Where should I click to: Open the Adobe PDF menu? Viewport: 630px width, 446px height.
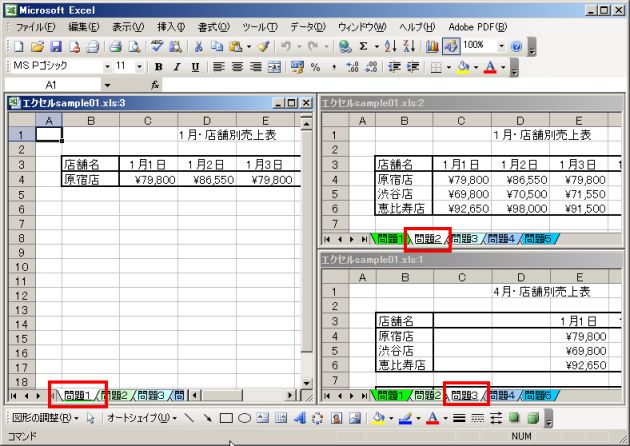point(477,27)
